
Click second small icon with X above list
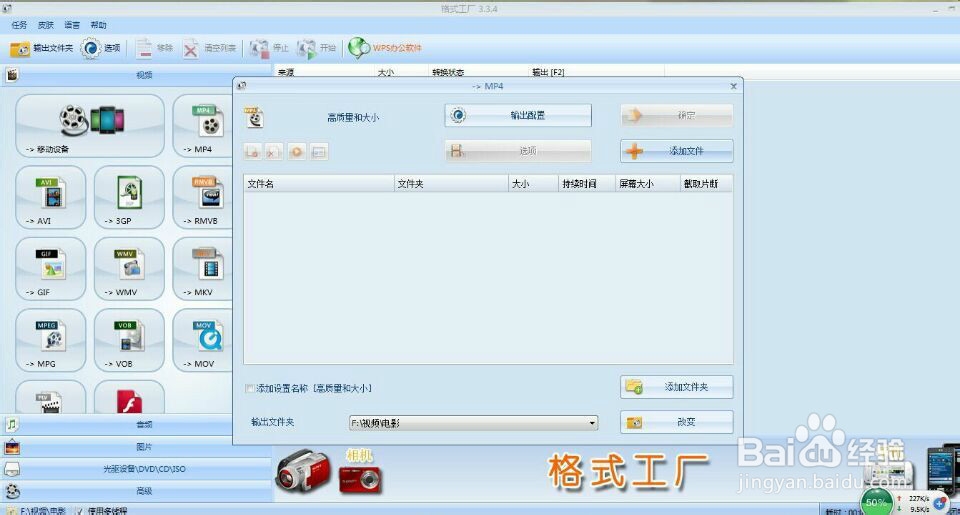coord(274,151)
